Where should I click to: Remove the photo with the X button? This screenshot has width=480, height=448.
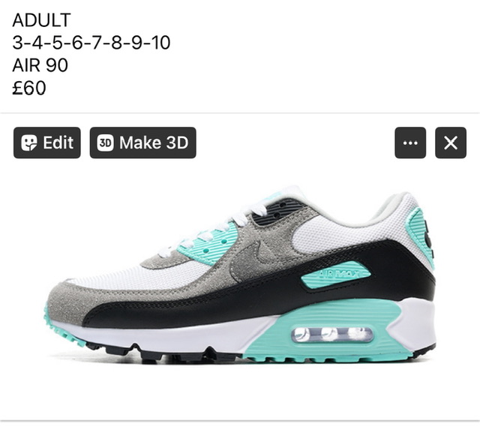451,143
